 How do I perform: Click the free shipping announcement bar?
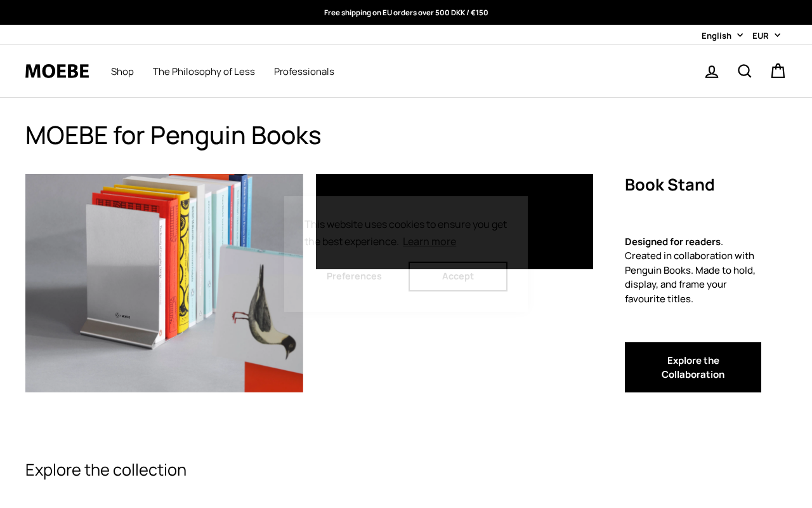pos(406,12)
